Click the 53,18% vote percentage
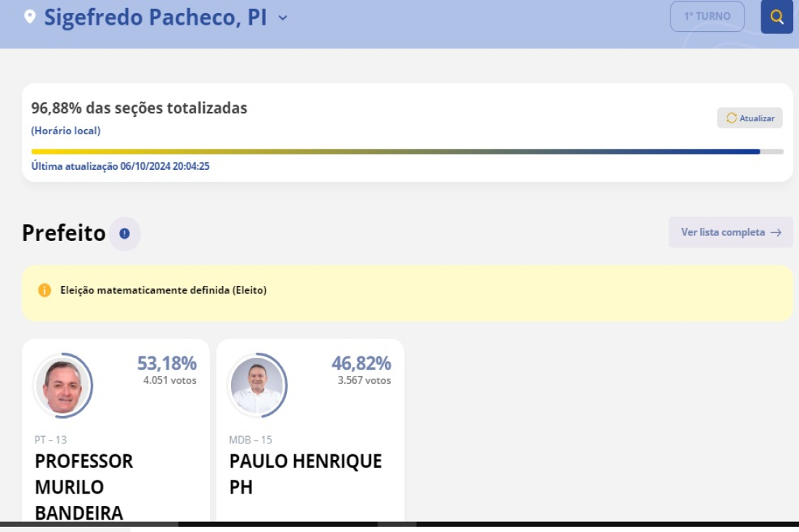The image size is (799, 532). (166, 364)
